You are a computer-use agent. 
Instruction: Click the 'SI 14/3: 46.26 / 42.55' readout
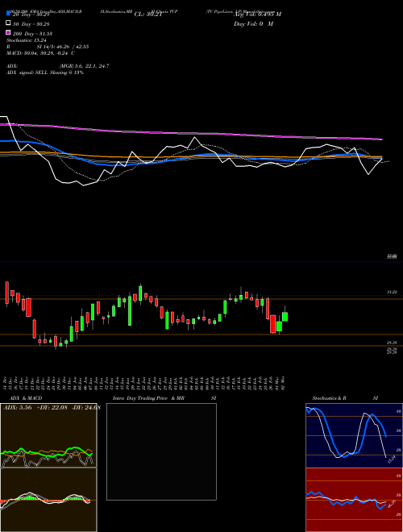tap(63, 47)
